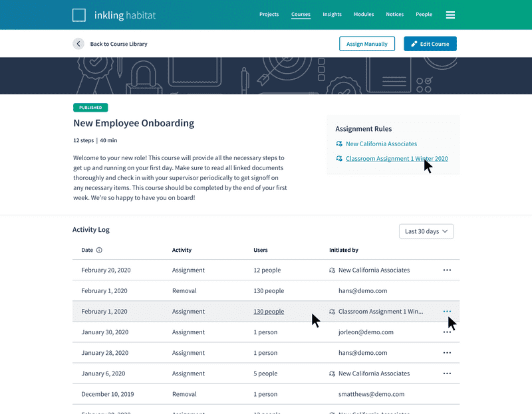Open more options for January 6, 2020 row
The width and height of the screenshot is (532, 414).
point(447,373)
